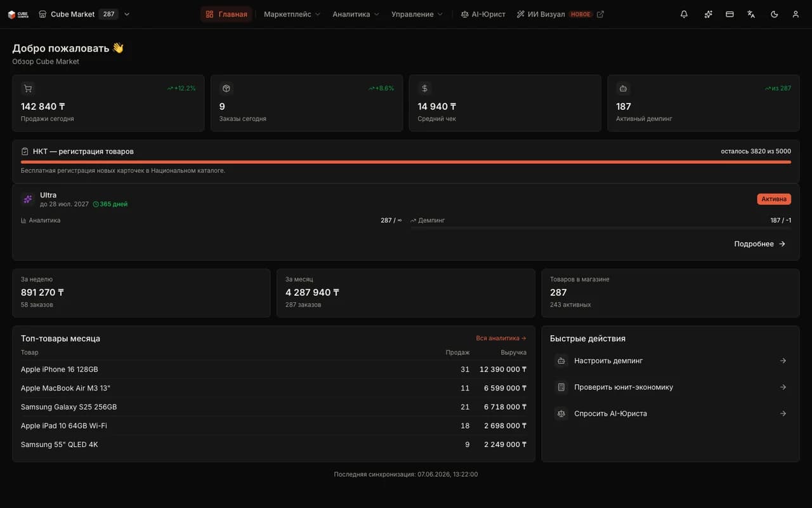
Task: Click the НКТ registration progress bar
Action: click(406, 162)
